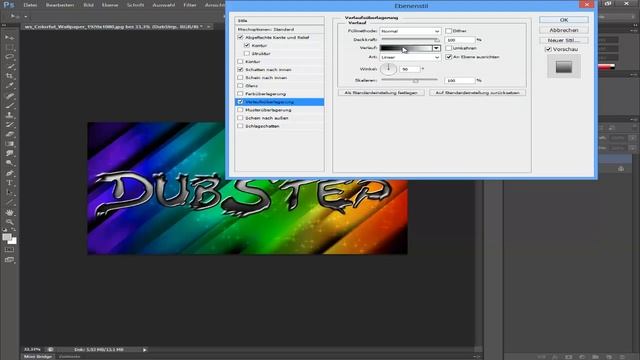Click the Quick Mask mode icon
Viewport: 640px width, 360px height.
(x=9, y=249)
